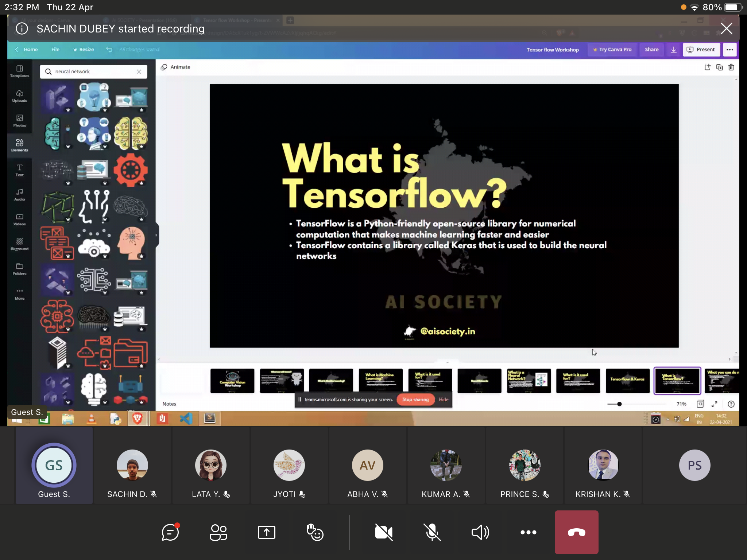Image resolution: width=747 pixels, height=560 pixels.
Task: Toggle the camera on
Action: [384, 532]
